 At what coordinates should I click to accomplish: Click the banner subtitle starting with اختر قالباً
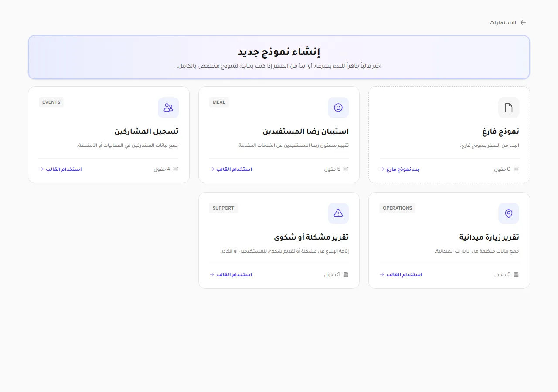pyautogui.click(x=279, y=66)
